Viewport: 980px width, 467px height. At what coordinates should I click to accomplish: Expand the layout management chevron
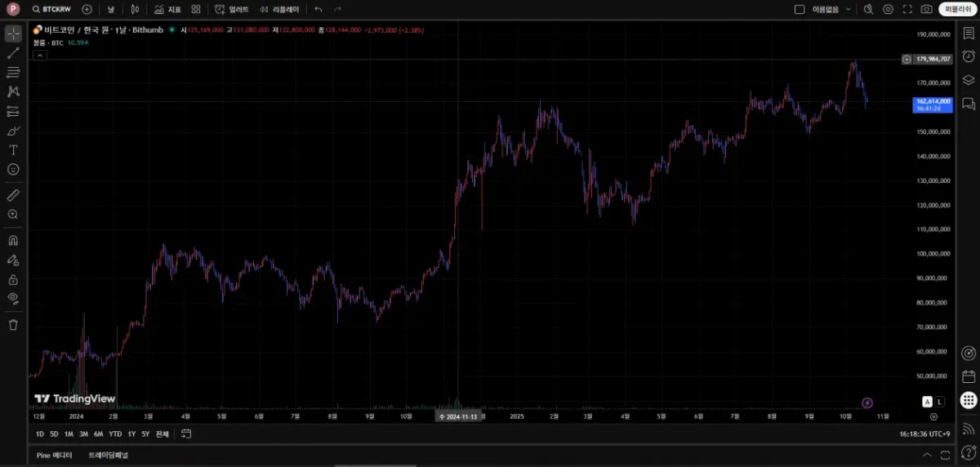849,9
